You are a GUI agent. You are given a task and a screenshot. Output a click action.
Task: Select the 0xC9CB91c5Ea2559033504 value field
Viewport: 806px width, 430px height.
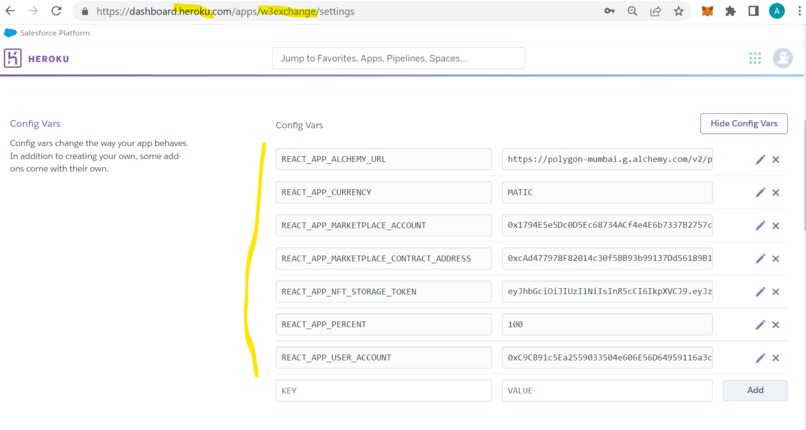[607, 358]
